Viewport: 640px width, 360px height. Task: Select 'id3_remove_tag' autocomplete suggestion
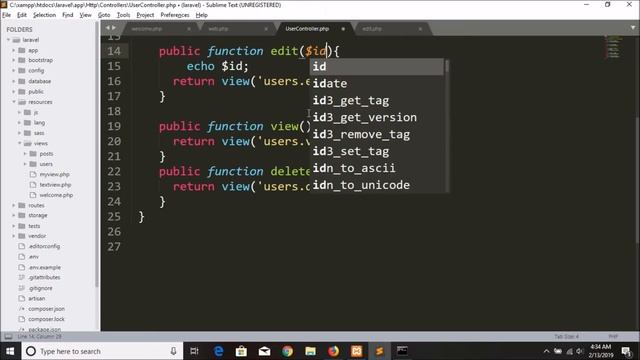377,134
